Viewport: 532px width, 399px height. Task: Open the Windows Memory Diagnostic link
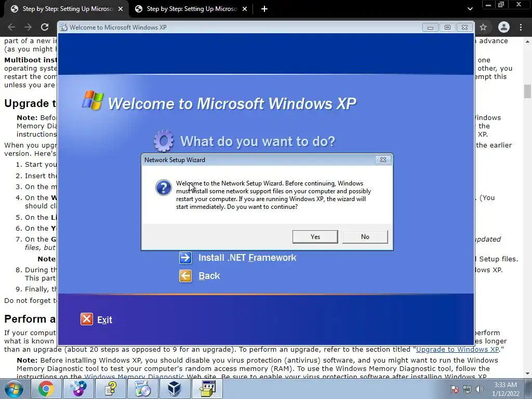click(x=134, y=377)
